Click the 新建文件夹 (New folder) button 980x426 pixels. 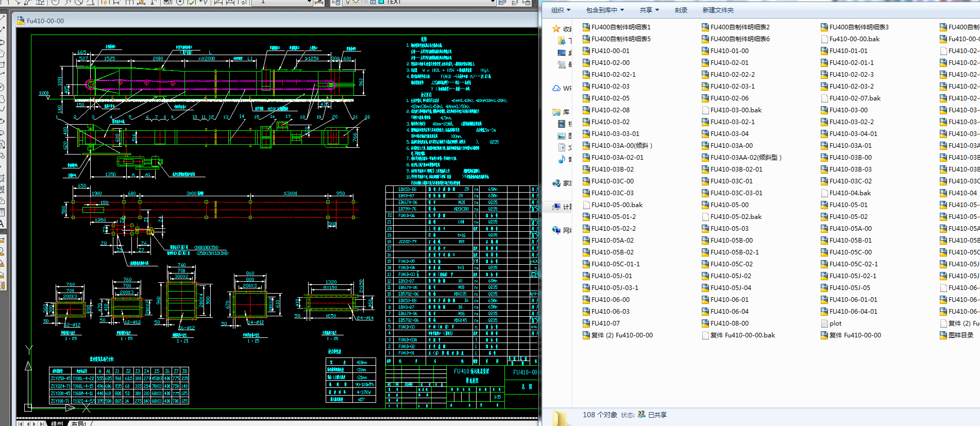[718, 10]
